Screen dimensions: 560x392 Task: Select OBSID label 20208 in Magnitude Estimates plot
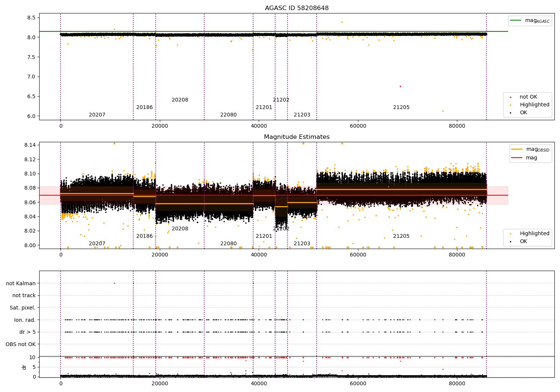(x=180, y=229)
